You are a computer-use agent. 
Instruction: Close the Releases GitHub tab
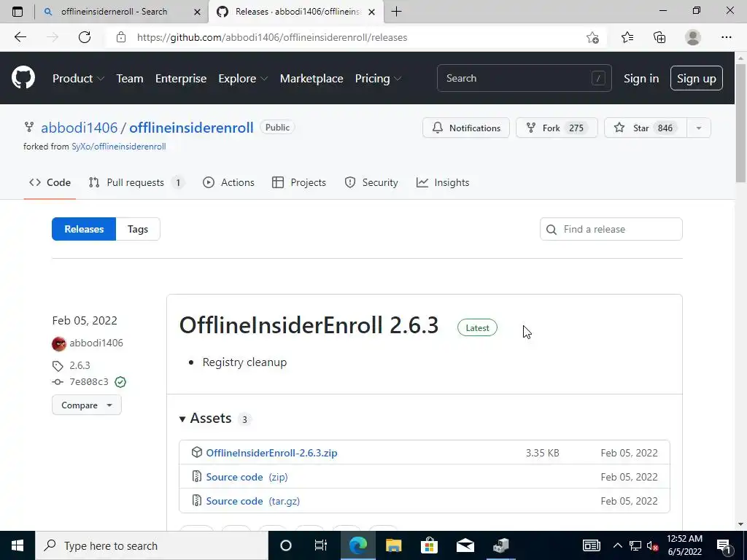(x=371, y=12)
